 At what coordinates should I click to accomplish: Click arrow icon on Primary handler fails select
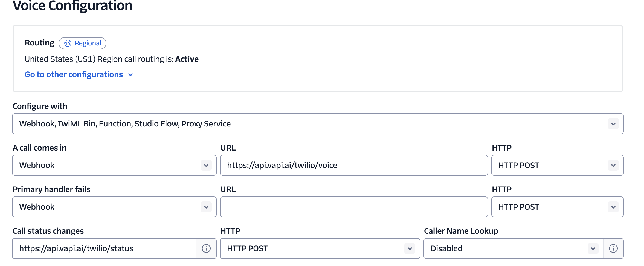pyautogui.click(x=206, y=207)
